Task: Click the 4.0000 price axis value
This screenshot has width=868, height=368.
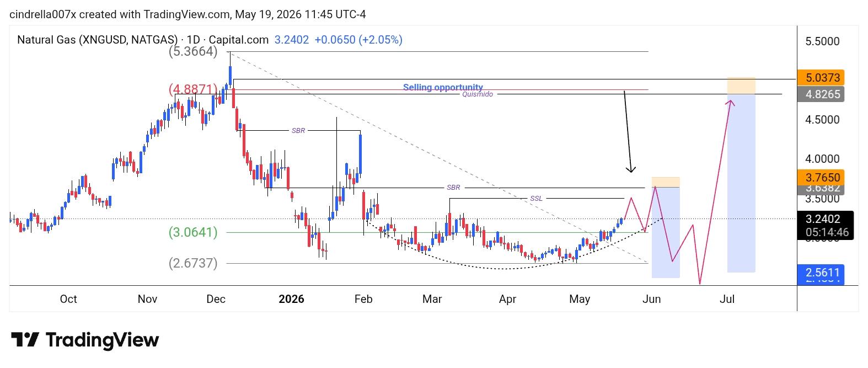Action: (822, 159)
